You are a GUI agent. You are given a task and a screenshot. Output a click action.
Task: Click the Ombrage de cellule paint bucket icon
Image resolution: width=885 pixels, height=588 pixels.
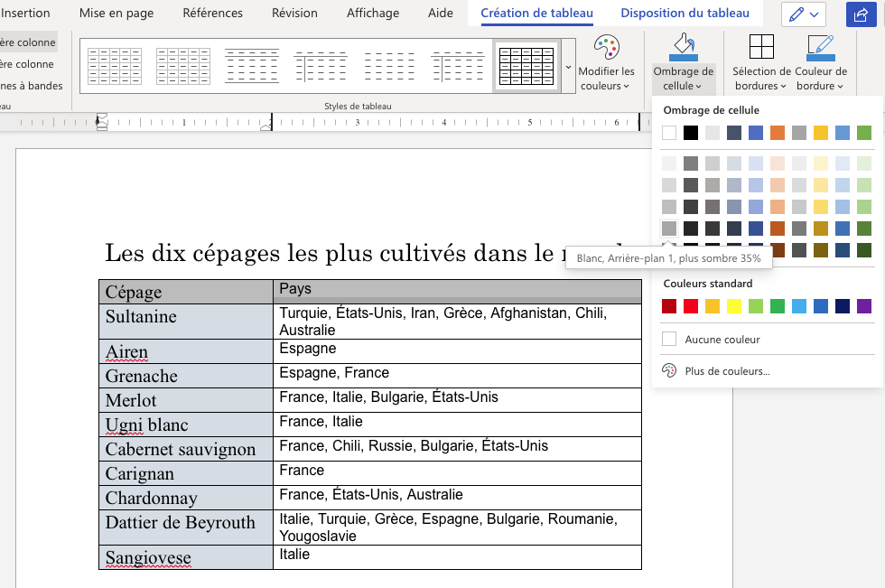click(683, 47)
